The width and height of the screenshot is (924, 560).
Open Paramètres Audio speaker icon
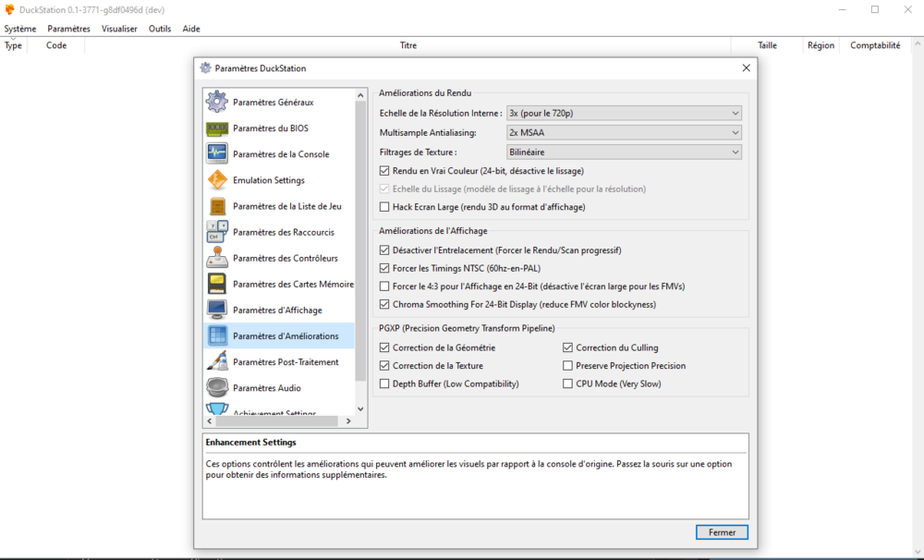point(217,388)
